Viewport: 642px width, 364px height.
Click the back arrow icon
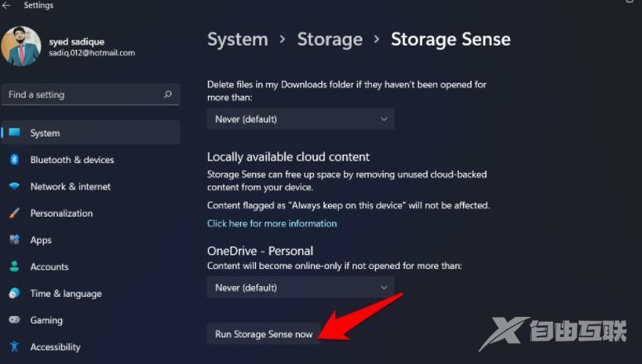7,6
